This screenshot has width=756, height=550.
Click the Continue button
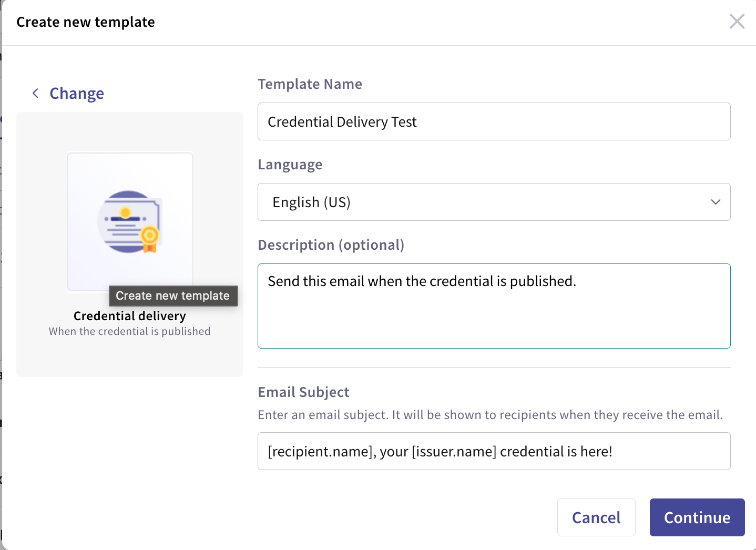click(697, 517)
